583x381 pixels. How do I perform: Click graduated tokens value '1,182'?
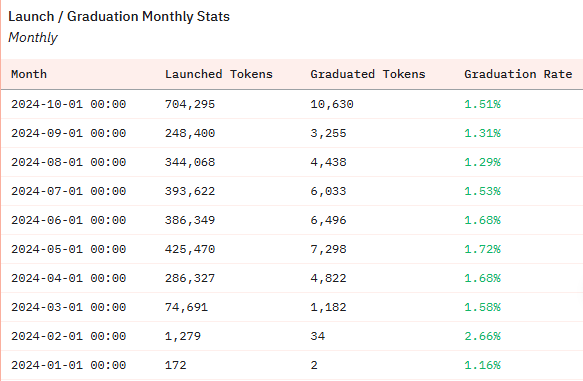coord(328,307)
